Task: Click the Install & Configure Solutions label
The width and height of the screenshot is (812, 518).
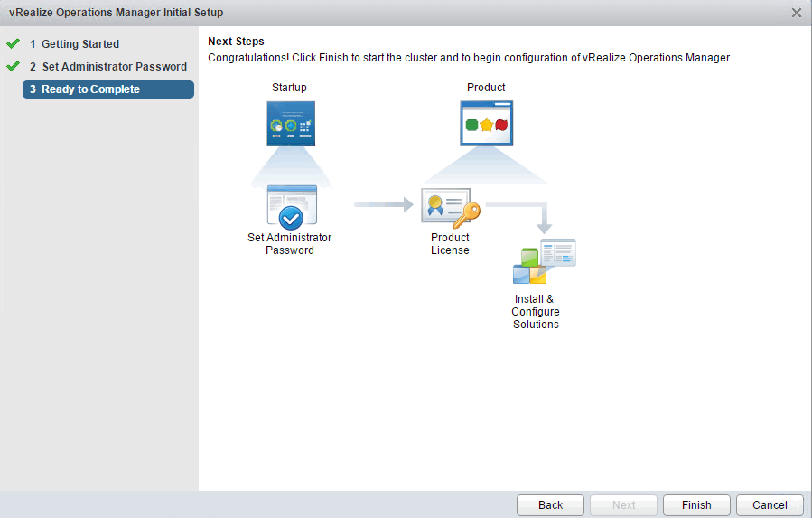Action: coord(536,312)
